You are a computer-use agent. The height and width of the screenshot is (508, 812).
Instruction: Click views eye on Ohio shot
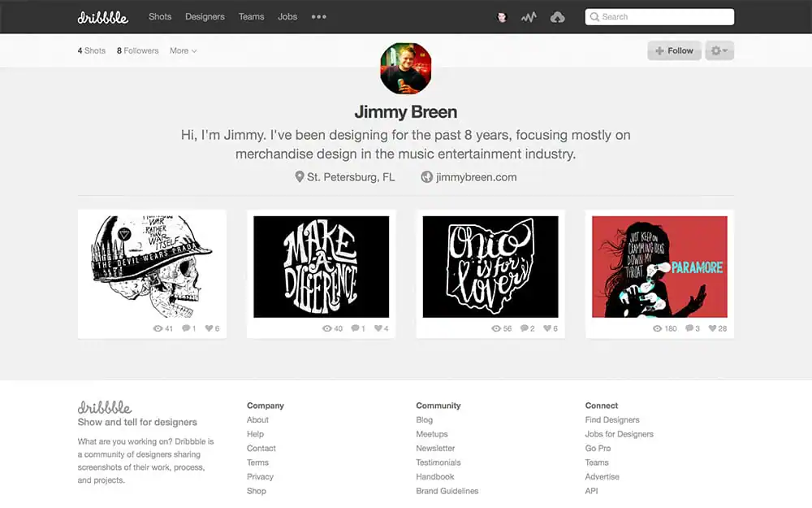(x=496, y=328)
